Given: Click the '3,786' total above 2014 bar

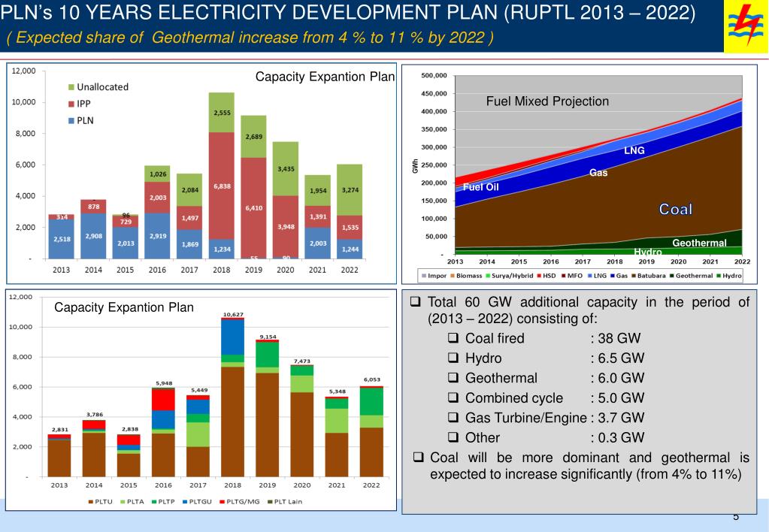Looking at the screenshot, I should [x=95, y=414].
